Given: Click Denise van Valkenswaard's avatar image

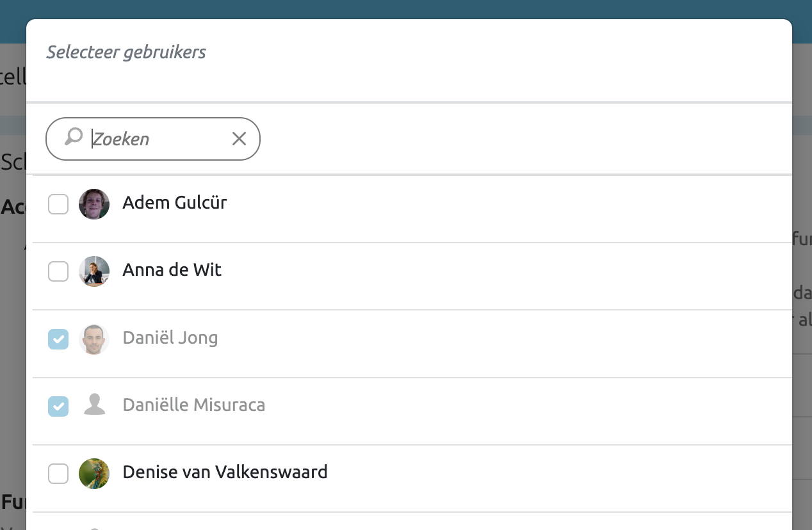Looking at the screenshot, I should [94, 474].
